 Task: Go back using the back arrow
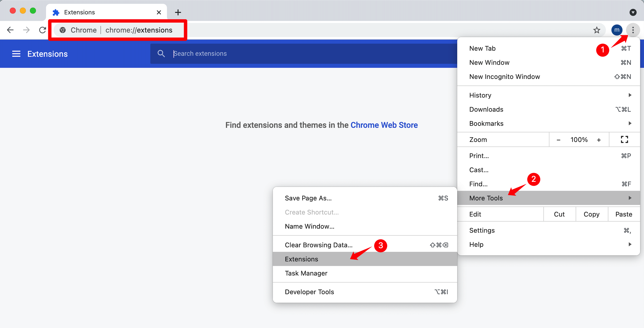(10, 30)
